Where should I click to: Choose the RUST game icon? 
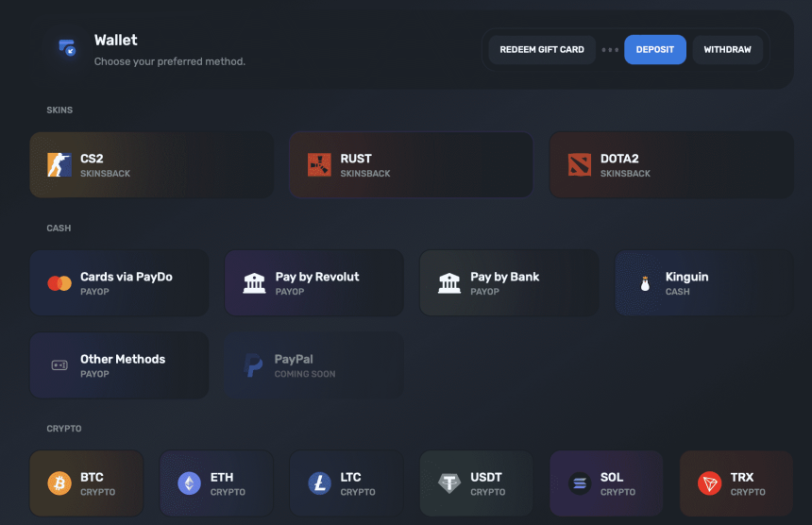point(319,165)
